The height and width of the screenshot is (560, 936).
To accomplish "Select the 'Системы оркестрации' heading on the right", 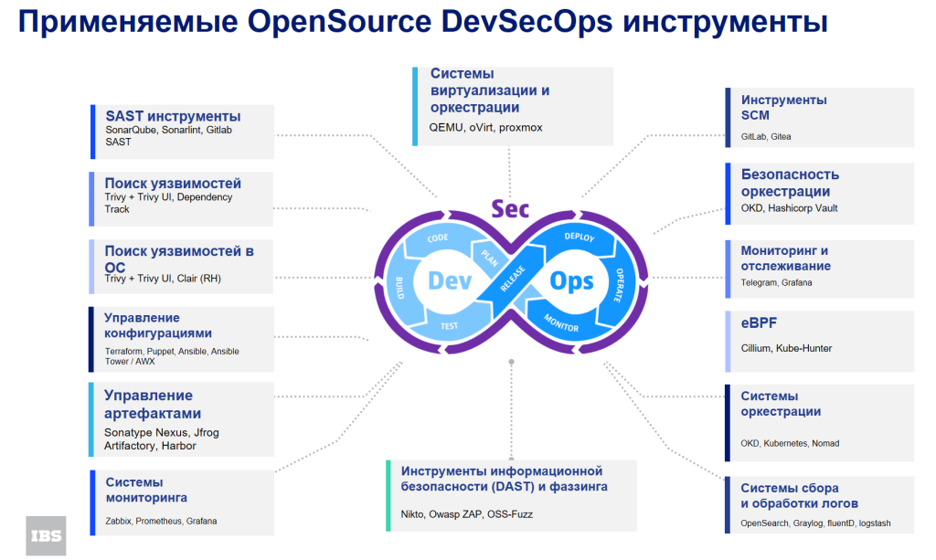I will [x=781, y=404].
